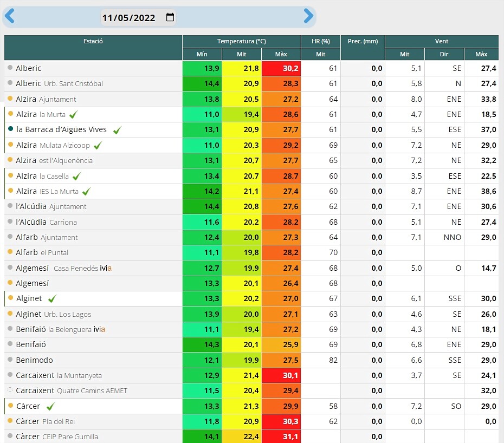Screen dimensions: 504x443
Task: Click the date field showing 11/05/2022
Action: tap(138, 17)
